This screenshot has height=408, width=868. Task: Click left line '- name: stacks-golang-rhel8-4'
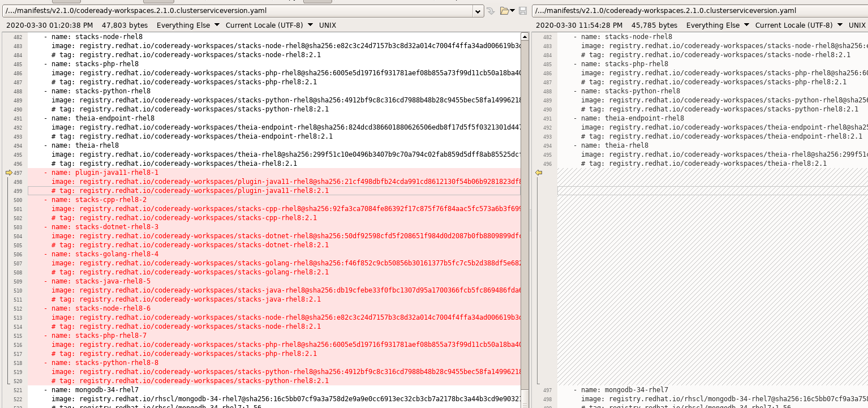tap(101, 254)
